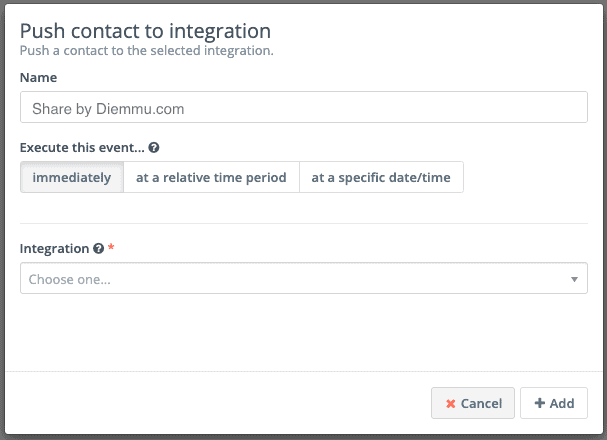
Task: Click the help icon next to Integration
Action: [x=98, y=249]
